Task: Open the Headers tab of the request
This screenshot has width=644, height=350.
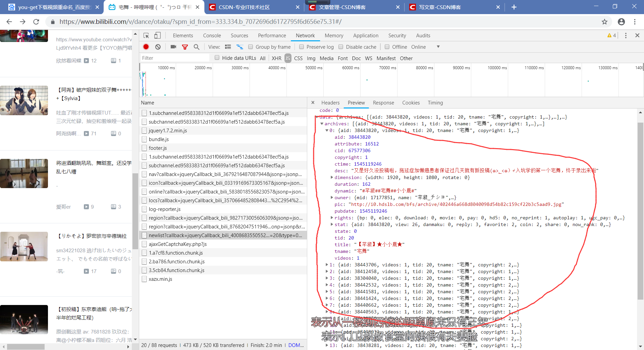Action: pyautogui.click(x=330, y=103)
